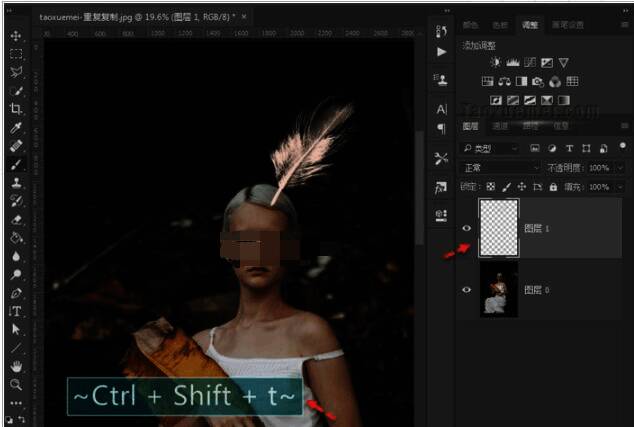Select the Rectangular Marquee tool

(16, 54)
